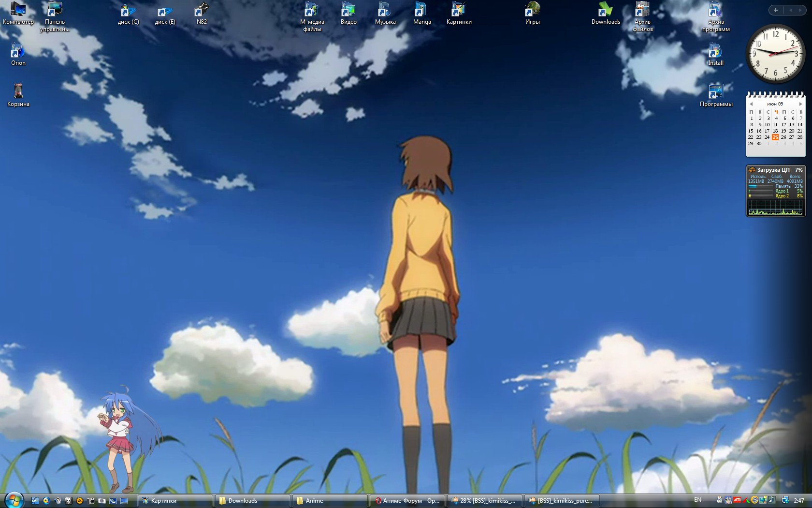Viewport: 812px width, 508px height.
Task: Open the Картинки desktop shortcut
Action: point(459,13)
